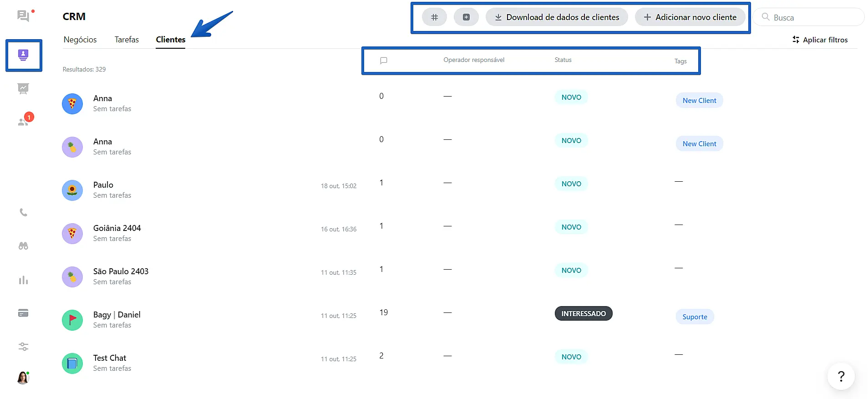Viewport: 868px width, 399px height.
Task: Click the square plus icon button
Action: (x=466, y=17)
